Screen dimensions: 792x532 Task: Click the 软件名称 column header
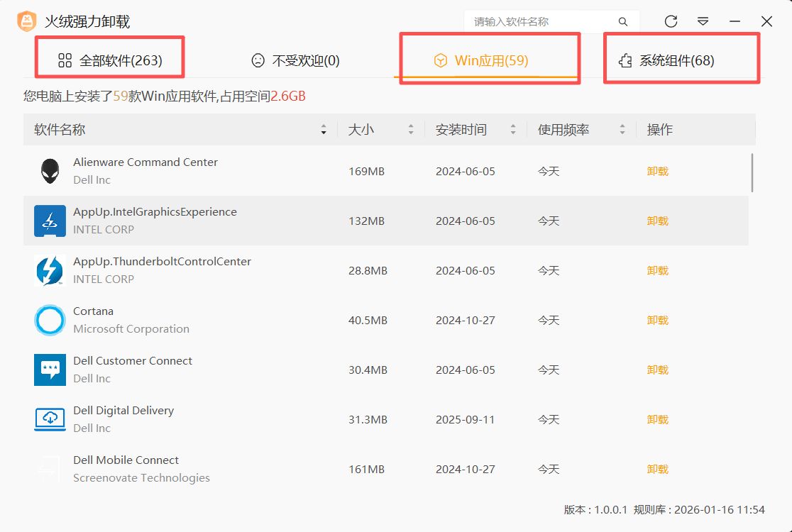60,130
